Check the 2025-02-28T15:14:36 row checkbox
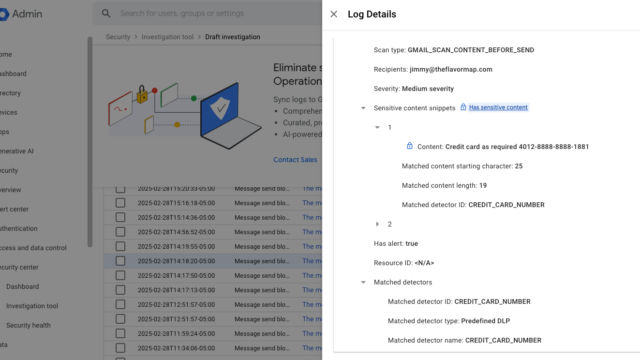This screenshot has width=640, height=360. point(120,218)
